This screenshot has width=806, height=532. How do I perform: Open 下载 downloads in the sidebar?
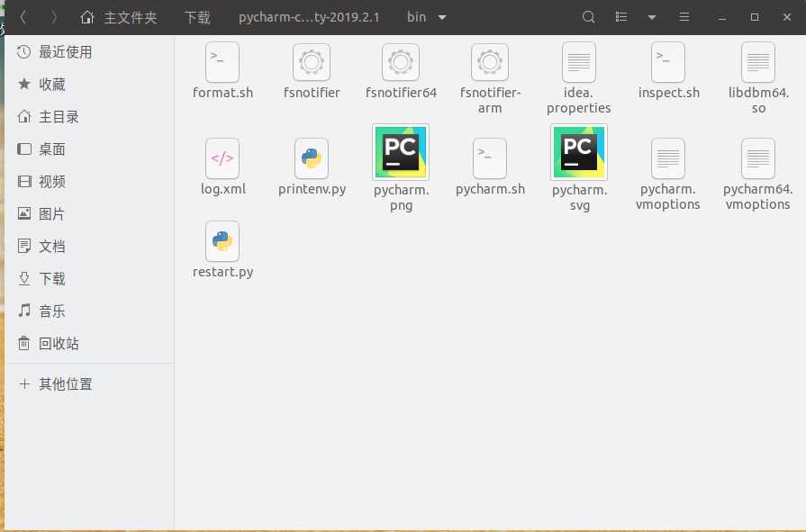pos(90,278)
